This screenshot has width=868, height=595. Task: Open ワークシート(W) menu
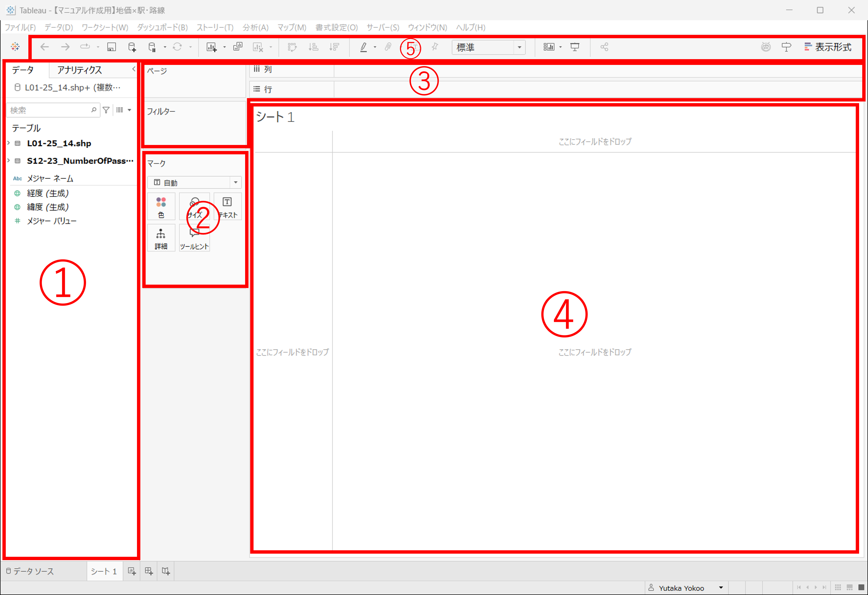105,27
